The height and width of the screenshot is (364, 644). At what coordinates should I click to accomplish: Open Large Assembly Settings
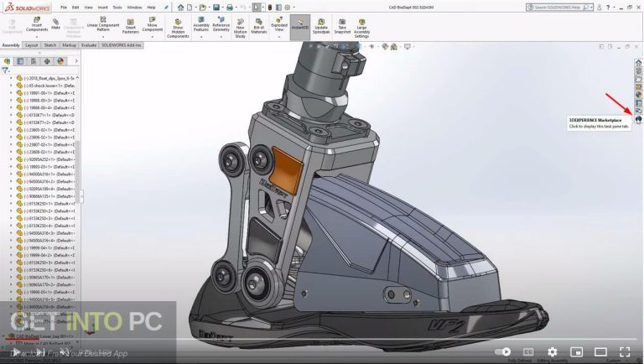361,29
